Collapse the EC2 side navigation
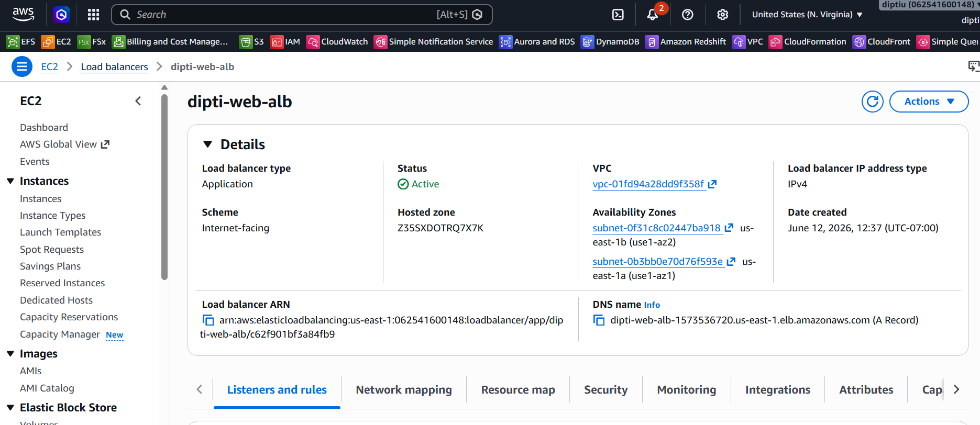Viewport: 980px width, 425px height. 138,101
